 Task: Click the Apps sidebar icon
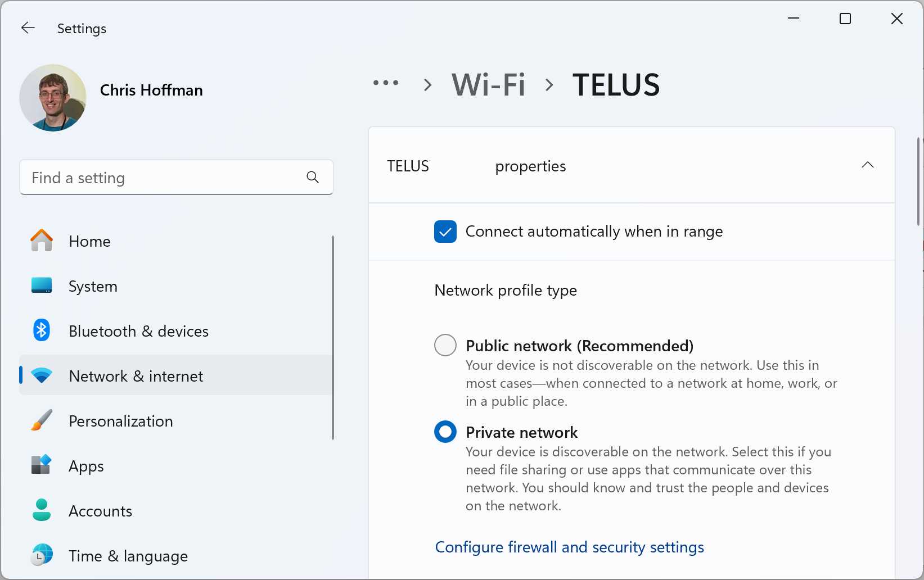point(41,465)
